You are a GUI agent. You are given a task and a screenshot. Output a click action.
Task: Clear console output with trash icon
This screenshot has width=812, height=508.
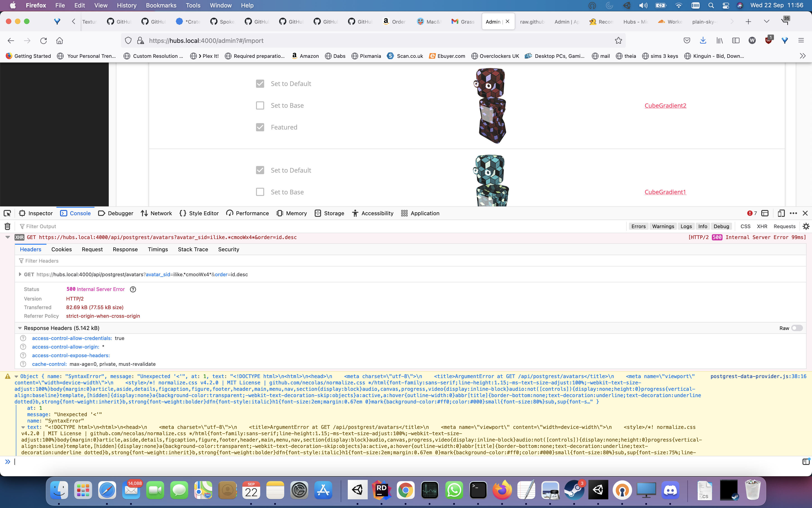tap(7, 227)
